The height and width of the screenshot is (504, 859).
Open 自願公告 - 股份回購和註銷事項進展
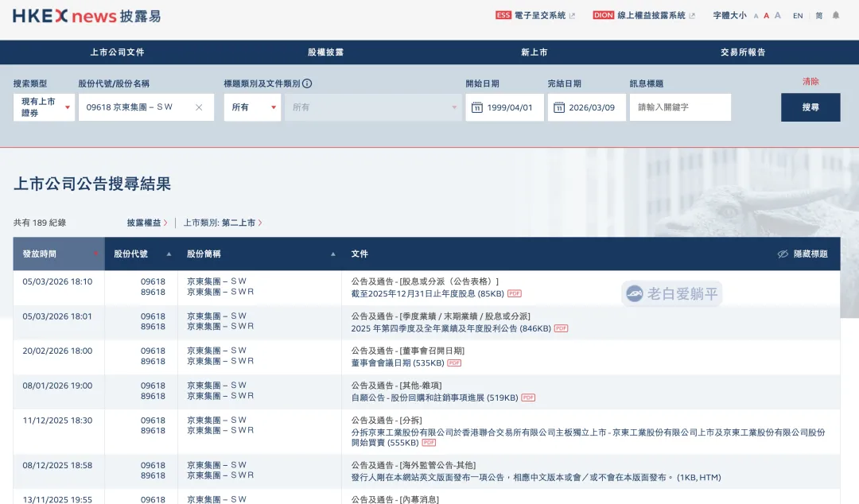tap(434, 397)
